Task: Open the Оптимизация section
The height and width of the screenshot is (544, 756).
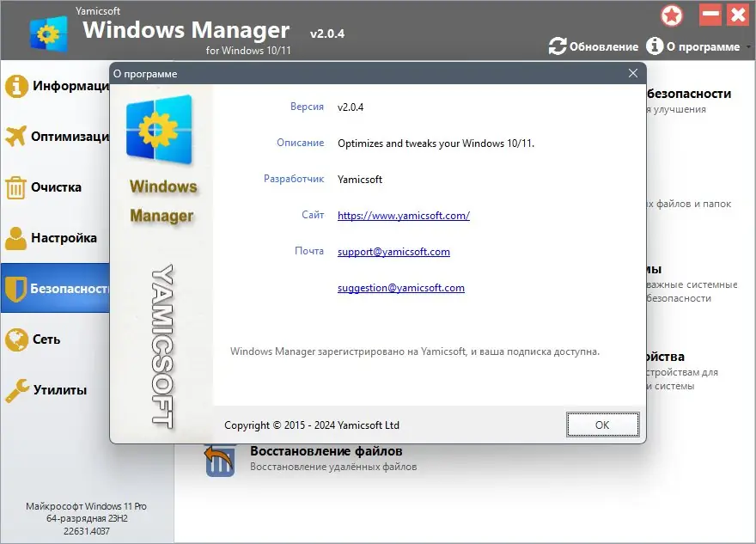Action: [x=55, y=137]
